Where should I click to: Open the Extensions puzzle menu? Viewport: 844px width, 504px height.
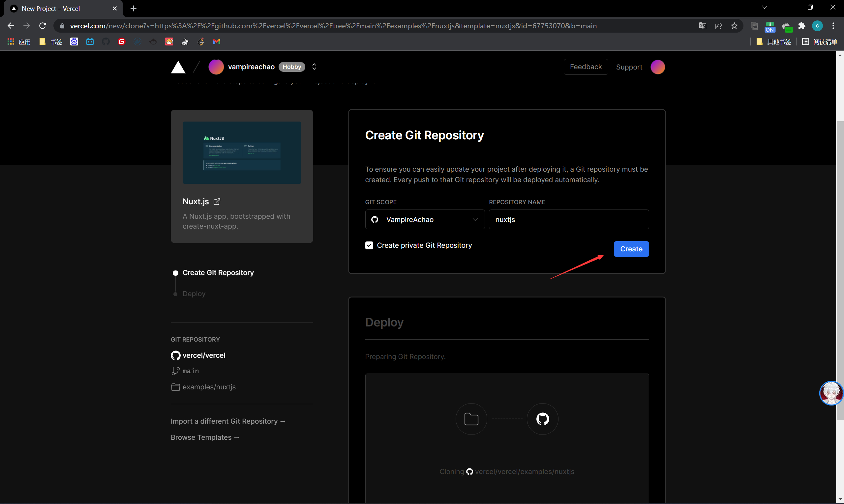click(x=802, y=26)
